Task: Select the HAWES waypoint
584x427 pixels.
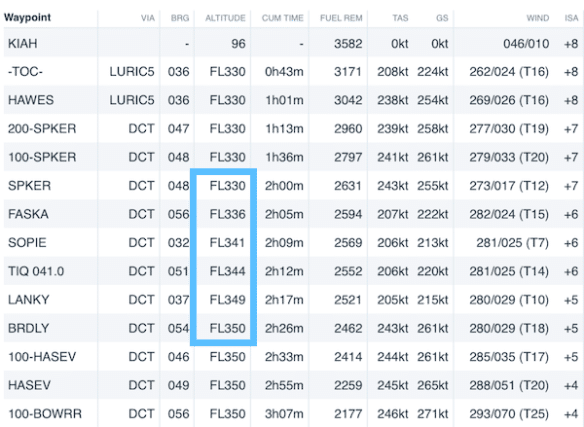Action: (31, 100)
